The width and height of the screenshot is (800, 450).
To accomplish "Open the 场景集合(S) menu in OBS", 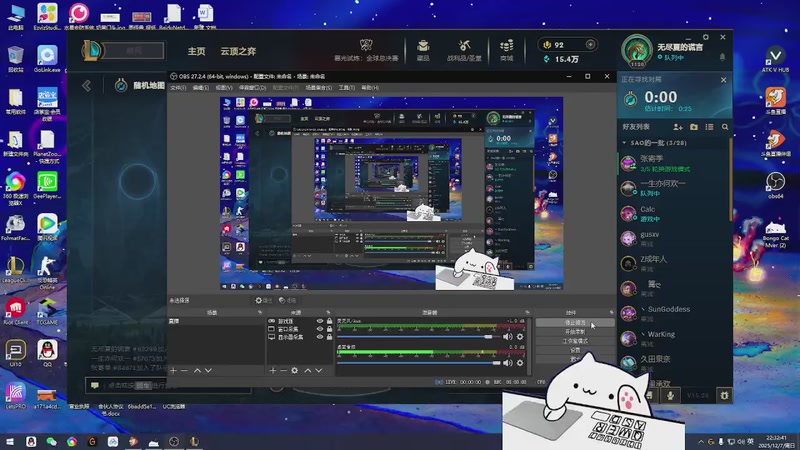I will pyautogui.click(x=318, y=88).
